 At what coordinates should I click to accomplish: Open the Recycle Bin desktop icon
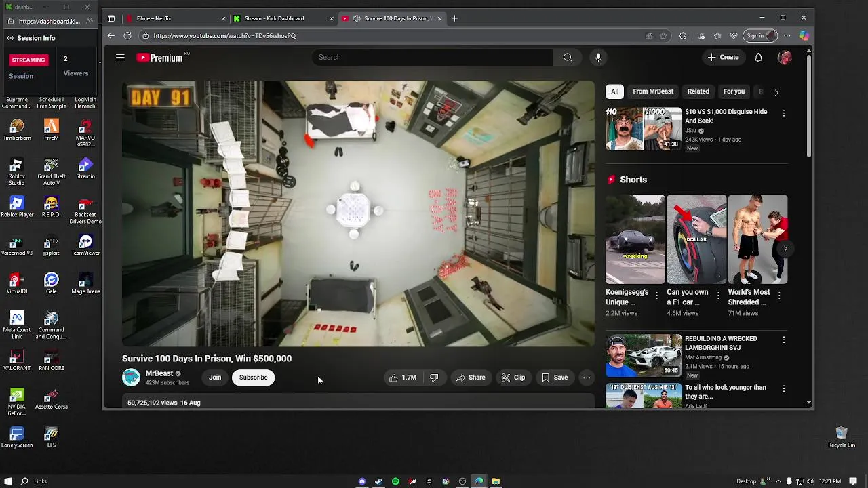pos(842,437)
